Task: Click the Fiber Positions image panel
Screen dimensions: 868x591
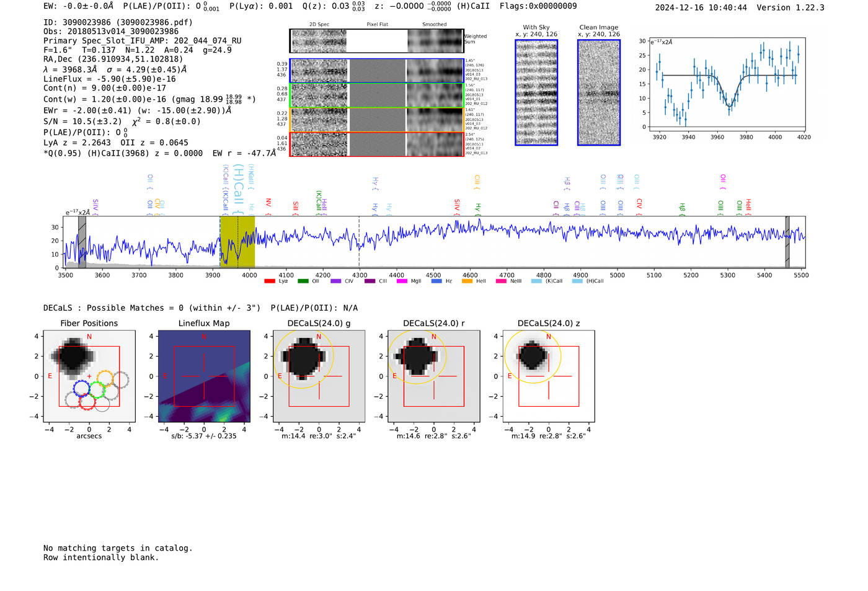Action: [89, 376]
